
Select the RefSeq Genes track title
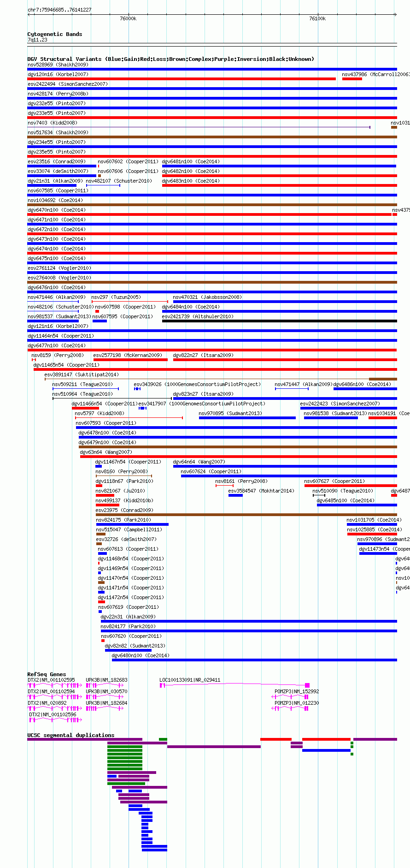coord(47,674)
